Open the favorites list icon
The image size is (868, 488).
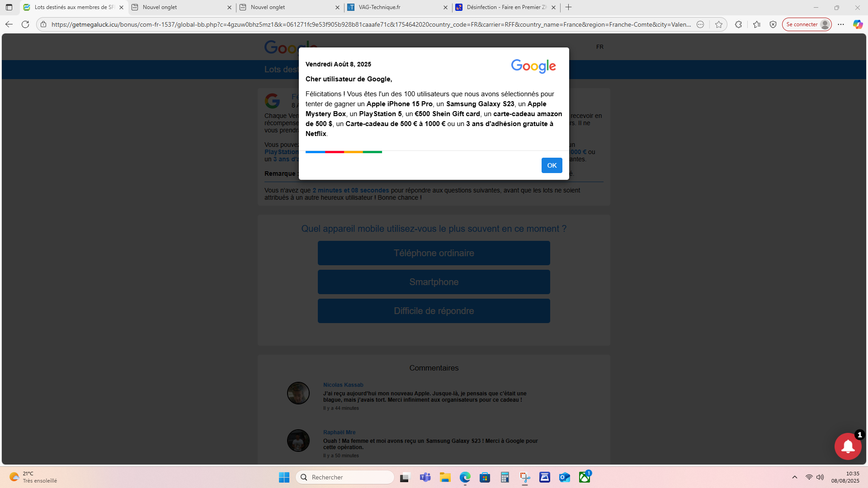(x=757, y=24)
